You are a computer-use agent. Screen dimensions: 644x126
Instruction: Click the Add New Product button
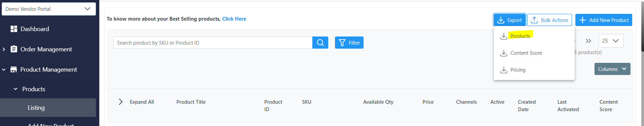click(x=604, y=20)
